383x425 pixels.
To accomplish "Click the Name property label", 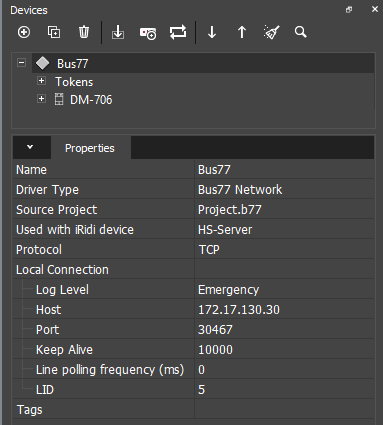I will (x=31, y=170).
